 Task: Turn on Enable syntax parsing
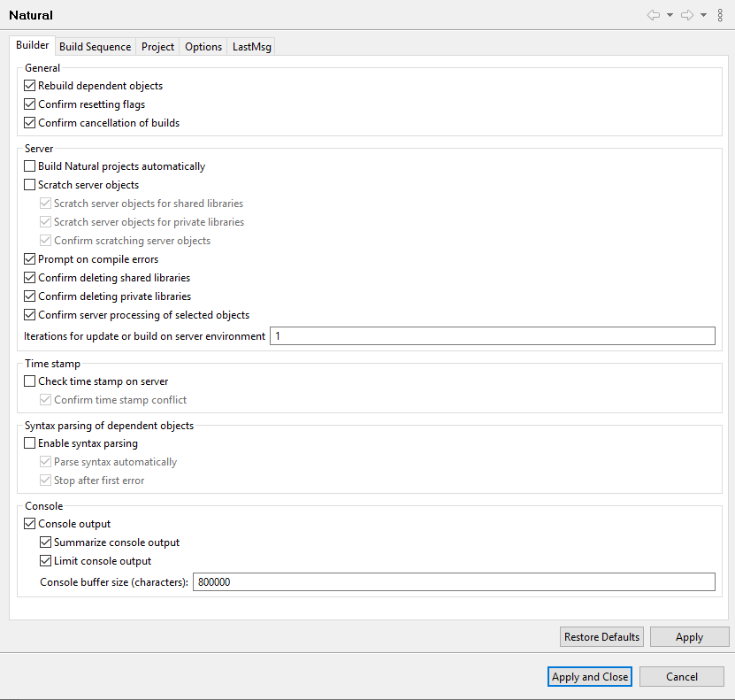point(30,443)
